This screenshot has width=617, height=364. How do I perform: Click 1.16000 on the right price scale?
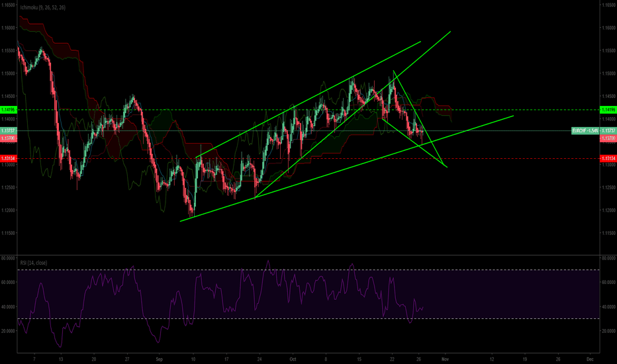coord(609,28)
